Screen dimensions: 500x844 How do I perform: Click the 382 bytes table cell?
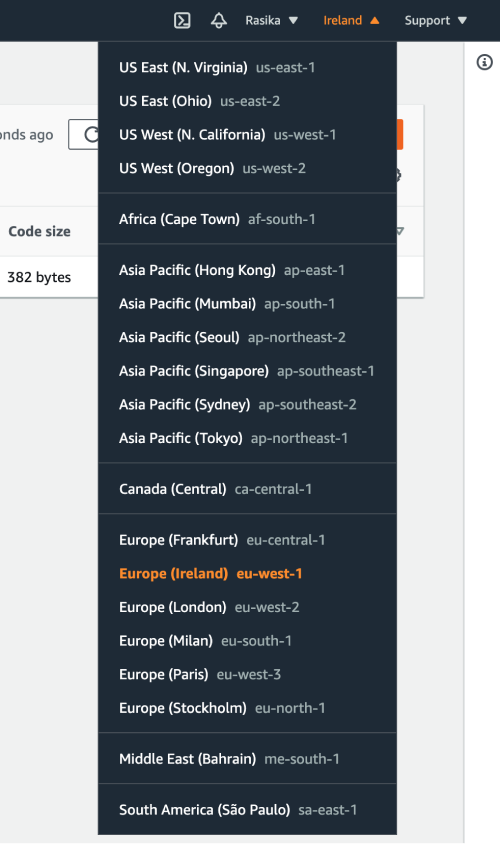tap(39, 277)
